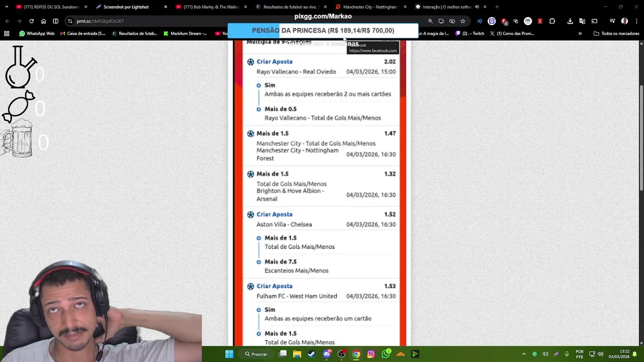Click the translate page icon
The height and width of the screenshot is (362, 644).
tap(582, 21)
